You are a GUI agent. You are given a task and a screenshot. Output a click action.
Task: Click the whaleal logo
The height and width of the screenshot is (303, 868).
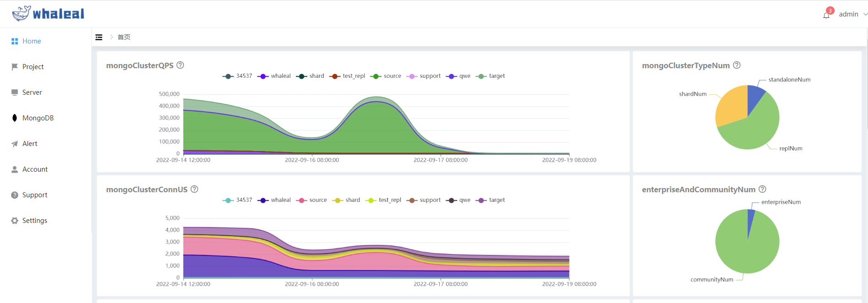point(48,14)
